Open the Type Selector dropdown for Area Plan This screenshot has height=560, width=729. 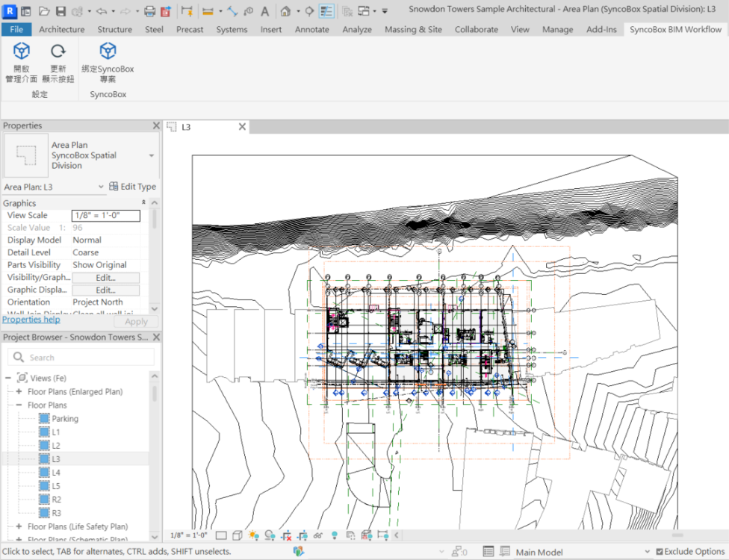pyautogui.click(x=152, y=155)
